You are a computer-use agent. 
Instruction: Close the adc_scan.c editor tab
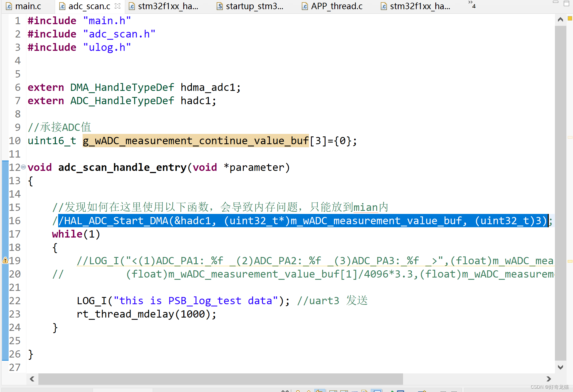coord(118,6)
